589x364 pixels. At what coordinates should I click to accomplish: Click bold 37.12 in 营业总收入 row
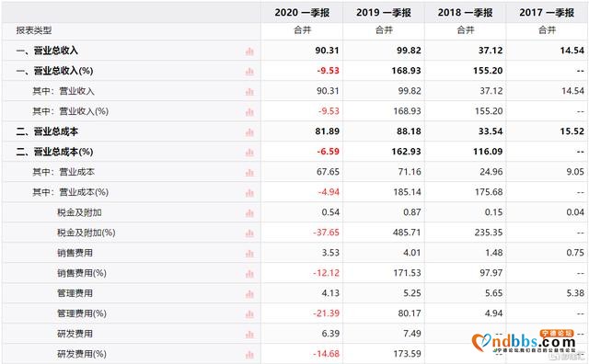(x=491, y=51)
